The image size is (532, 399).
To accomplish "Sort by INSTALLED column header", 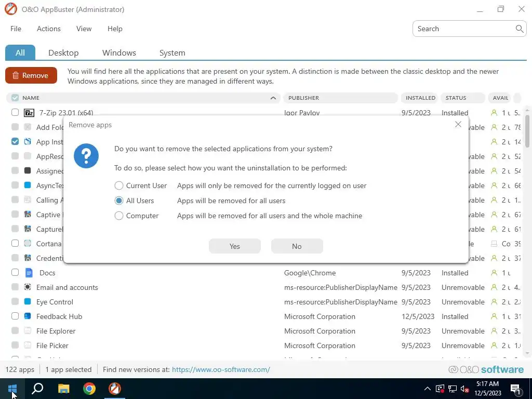I will pos(420,98).
